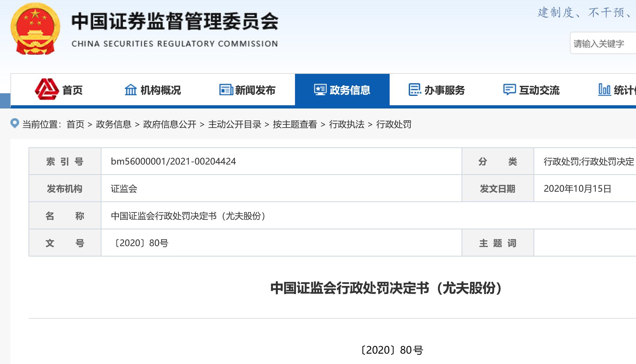The width and height of the screenshot is (636, 364).
Task: Click the 发文日期 table label
Action: point(498,188)
